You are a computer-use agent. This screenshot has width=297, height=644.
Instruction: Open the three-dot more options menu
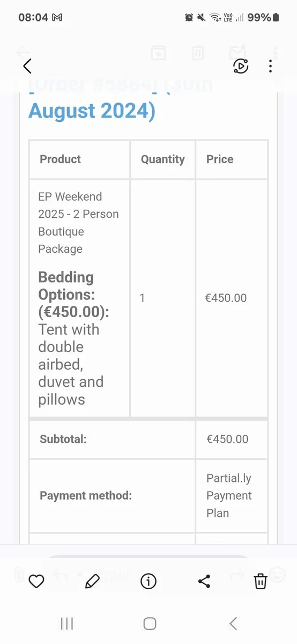pyautogui.click(x=270, y=66)
